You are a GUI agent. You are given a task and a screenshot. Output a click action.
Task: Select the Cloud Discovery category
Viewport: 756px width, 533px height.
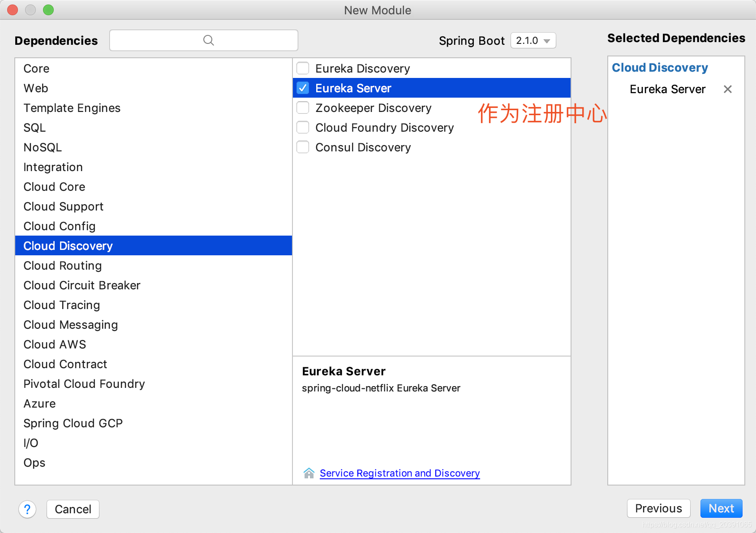point(154,246)
